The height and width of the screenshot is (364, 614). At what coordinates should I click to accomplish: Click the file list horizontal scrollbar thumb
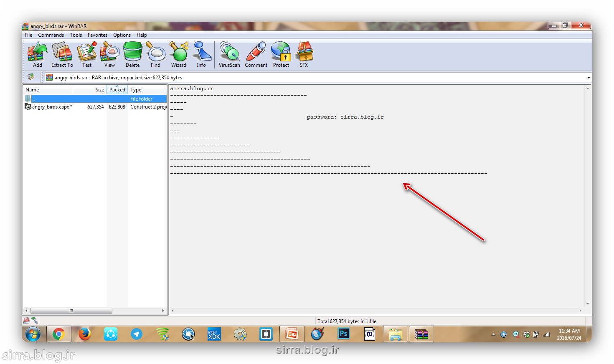71,311
